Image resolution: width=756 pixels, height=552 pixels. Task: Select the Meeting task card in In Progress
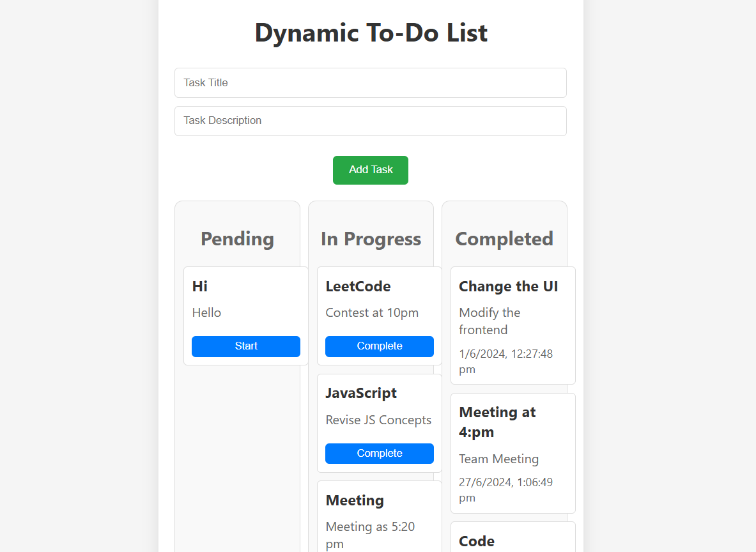pos(380,516)
